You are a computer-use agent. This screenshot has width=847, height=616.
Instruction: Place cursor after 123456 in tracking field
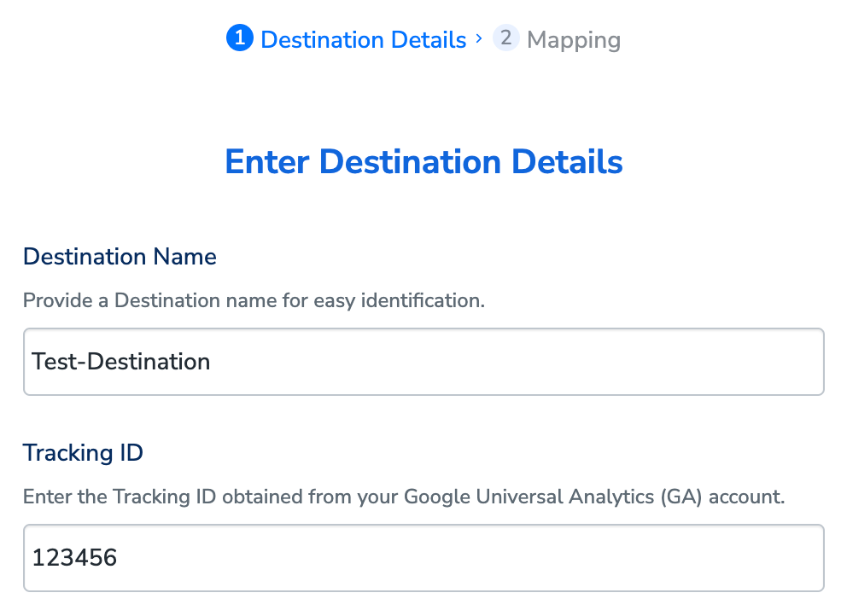coord(119,558)
